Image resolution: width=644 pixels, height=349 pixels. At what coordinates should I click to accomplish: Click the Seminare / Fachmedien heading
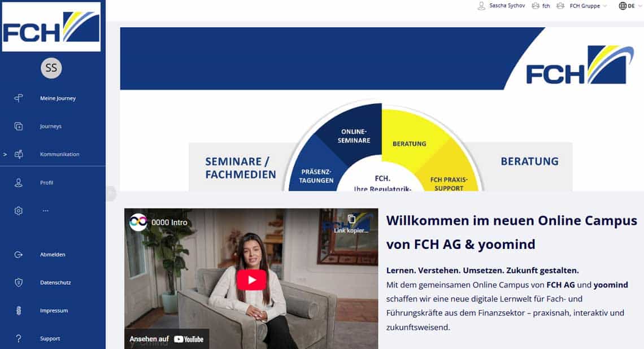(241, 168)
